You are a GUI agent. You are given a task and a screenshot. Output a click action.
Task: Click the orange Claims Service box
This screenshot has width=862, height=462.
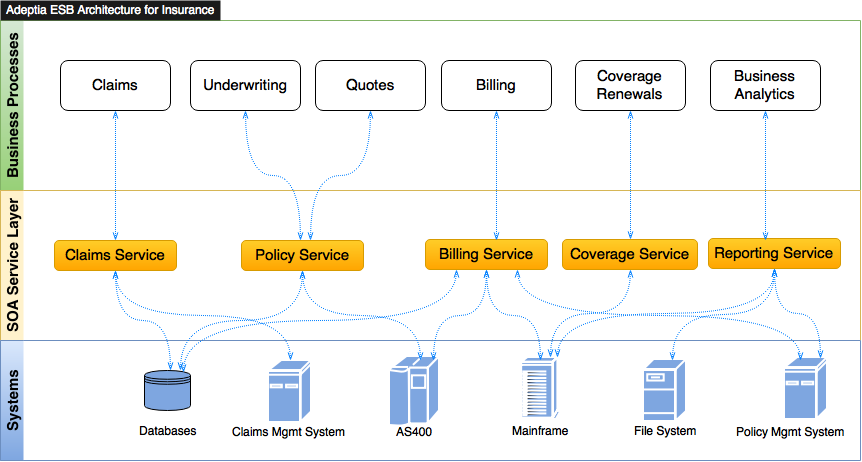point(115,255)
